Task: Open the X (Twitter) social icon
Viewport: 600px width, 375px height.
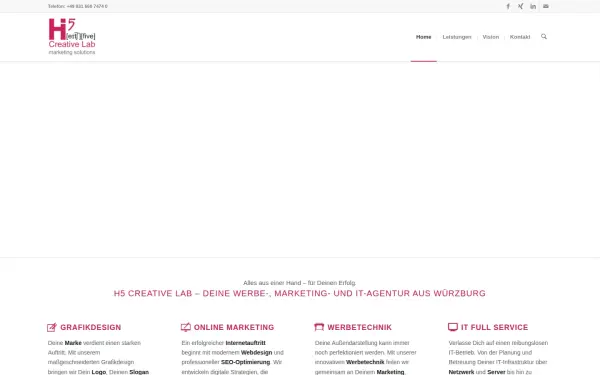Action: pos(520,6)
